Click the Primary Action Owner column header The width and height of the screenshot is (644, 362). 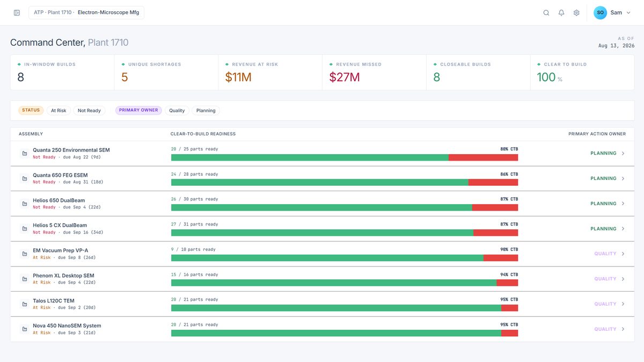click(597, 134)
